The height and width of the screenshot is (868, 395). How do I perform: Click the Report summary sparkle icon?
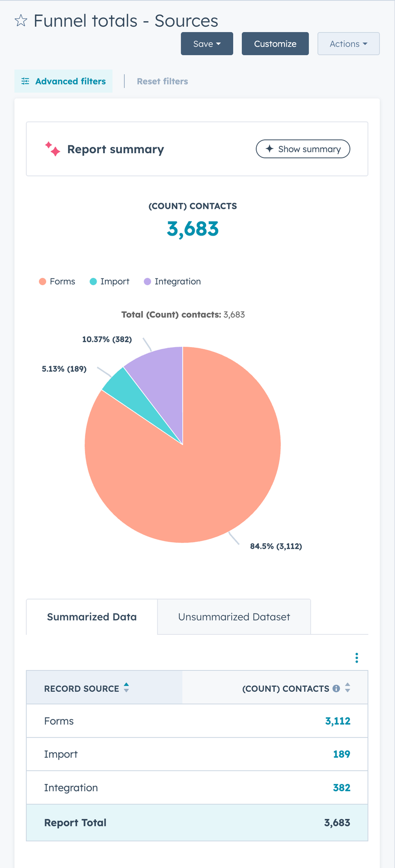[x=52, y=149]
